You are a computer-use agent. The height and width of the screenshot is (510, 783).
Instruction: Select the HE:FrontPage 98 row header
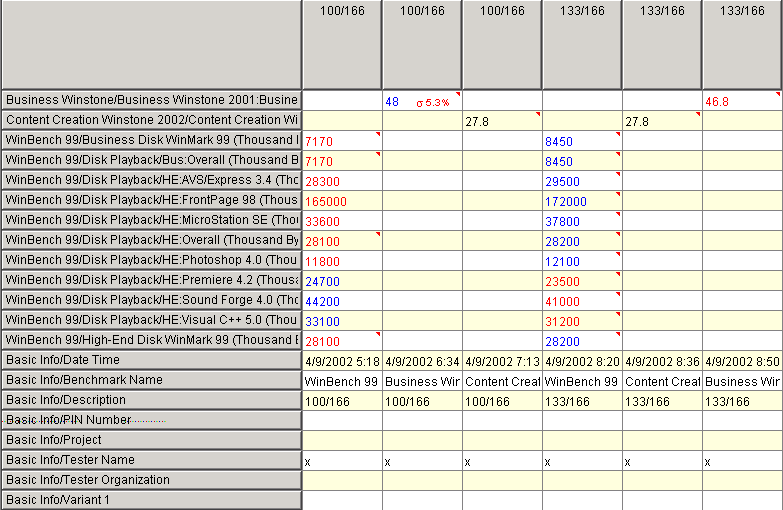[151, 200]
